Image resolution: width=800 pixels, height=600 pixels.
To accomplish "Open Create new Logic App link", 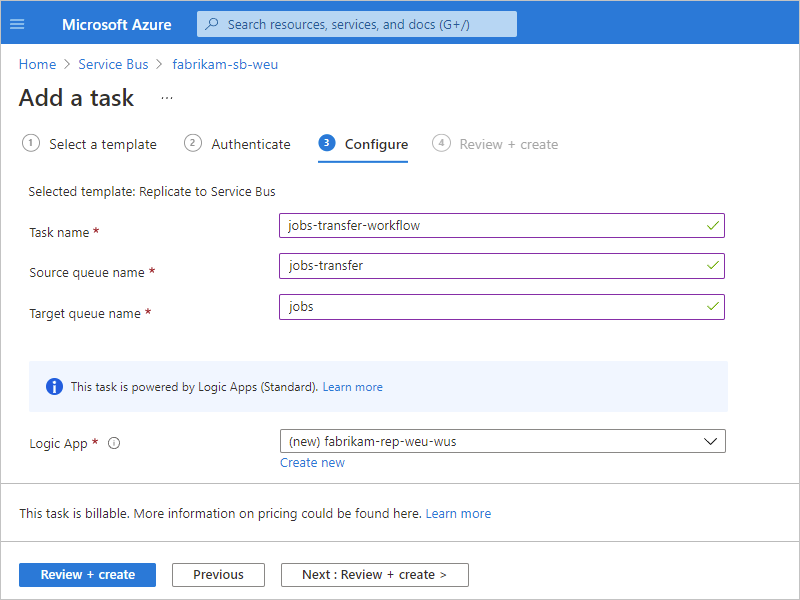I will point(312,463).
